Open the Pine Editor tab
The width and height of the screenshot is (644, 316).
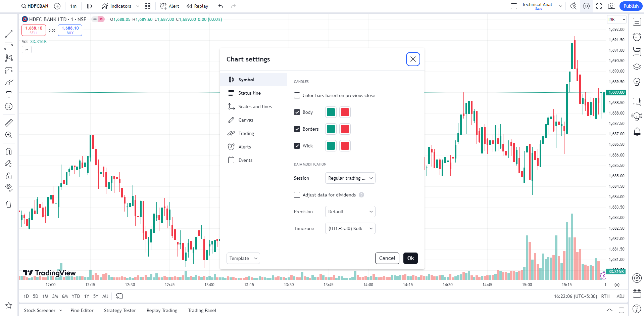coord(82,310)
